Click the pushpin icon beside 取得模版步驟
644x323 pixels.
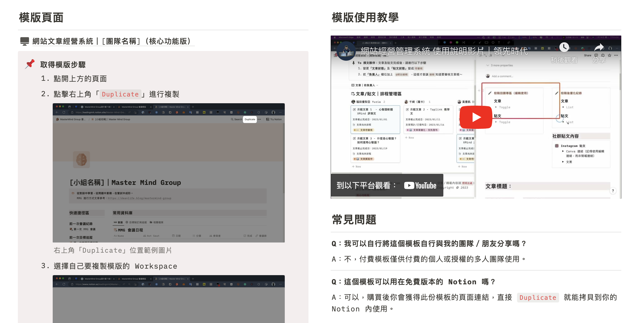(x=30, y=64)
